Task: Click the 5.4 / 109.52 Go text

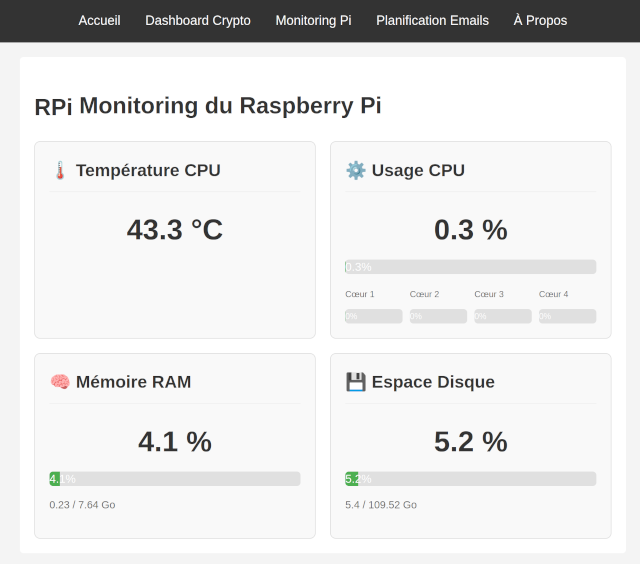Action: pos(381,505)
